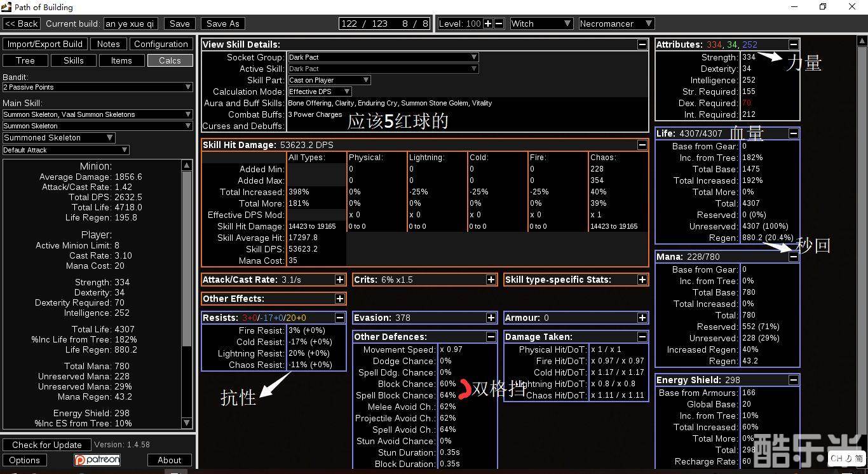The image size is (868, 474).
Task: Open the Witch class dropdown
Action: click(x=541, y=24)
